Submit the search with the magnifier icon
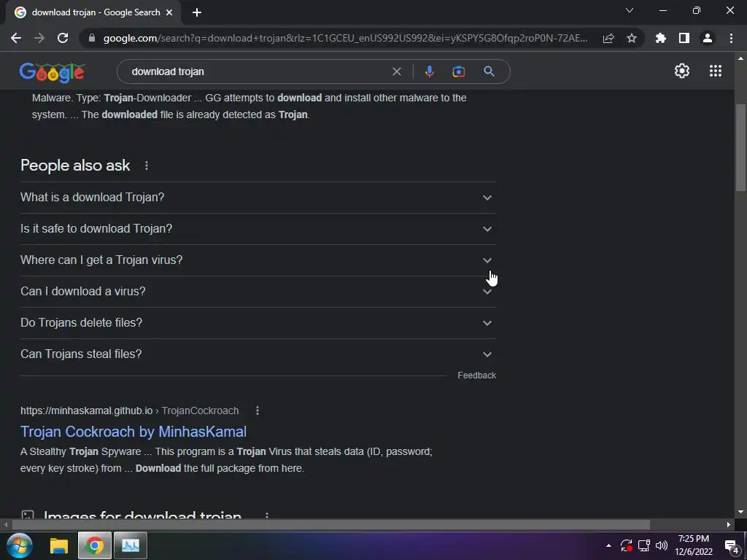 (489, 71)
